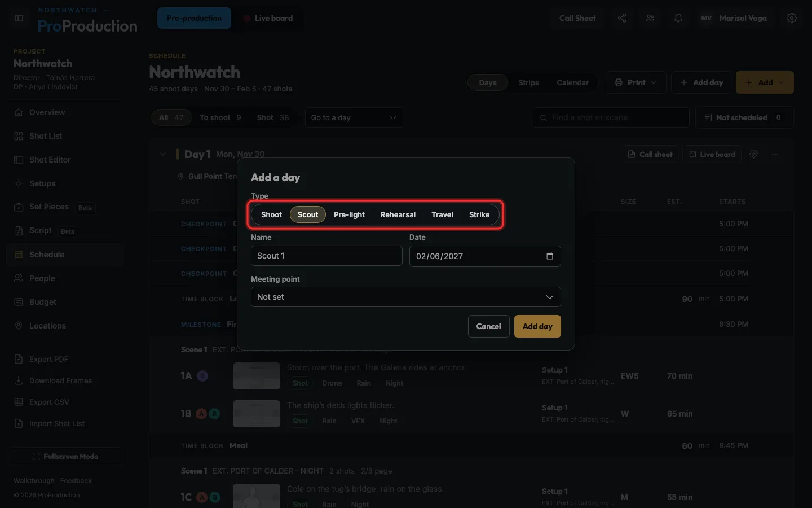Click the Download Frames icon
This screenshot has width=812, height=508.
pos(19,380)
